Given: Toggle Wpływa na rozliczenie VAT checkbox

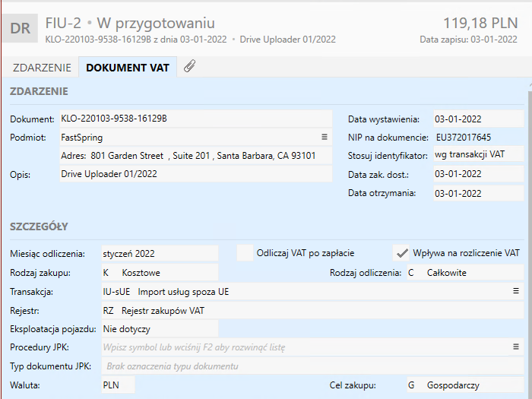Looking at the screenshot, I should click(402, 253).
